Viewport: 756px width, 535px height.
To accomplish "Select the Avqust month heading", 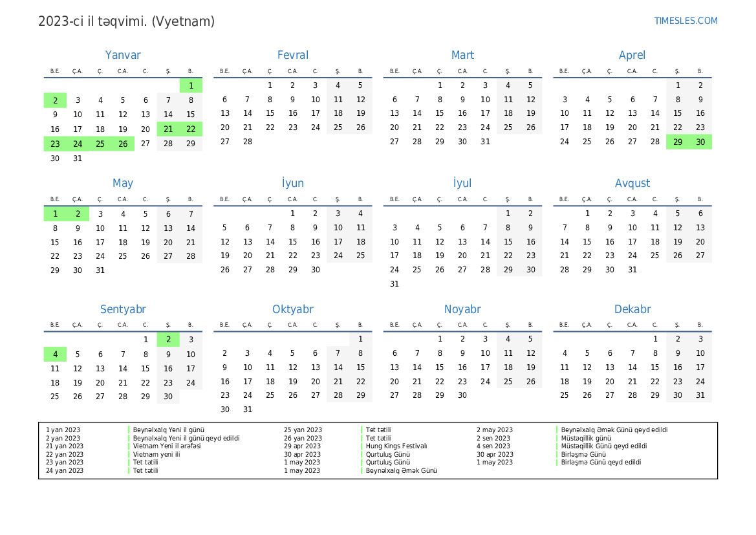I will [632, 183].
